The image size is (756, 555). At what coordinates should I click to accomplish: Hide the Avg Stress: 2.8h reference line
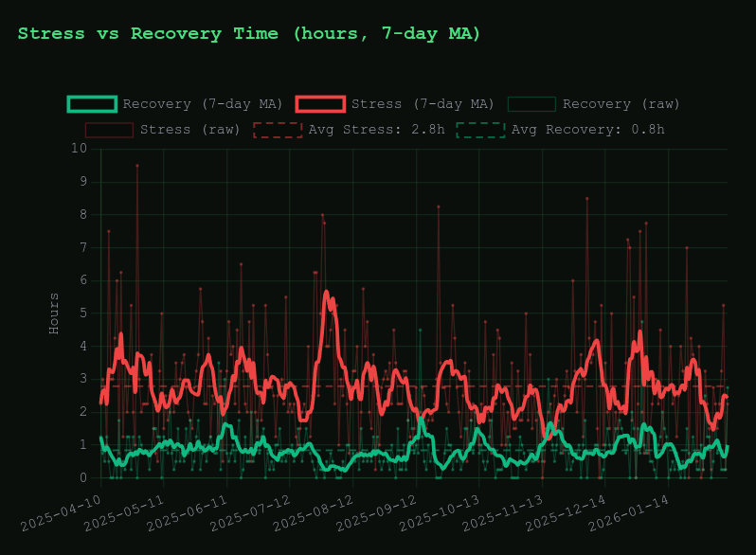click(x=376, y=130)
